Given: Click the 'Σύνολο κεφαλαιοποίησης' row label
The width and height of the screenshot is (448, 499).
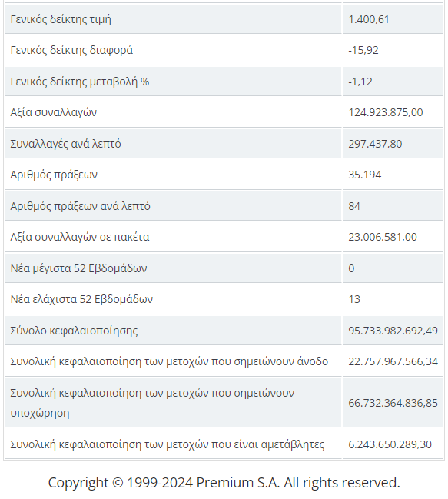Looking at the screenshot, I should [x=74, y=331].
